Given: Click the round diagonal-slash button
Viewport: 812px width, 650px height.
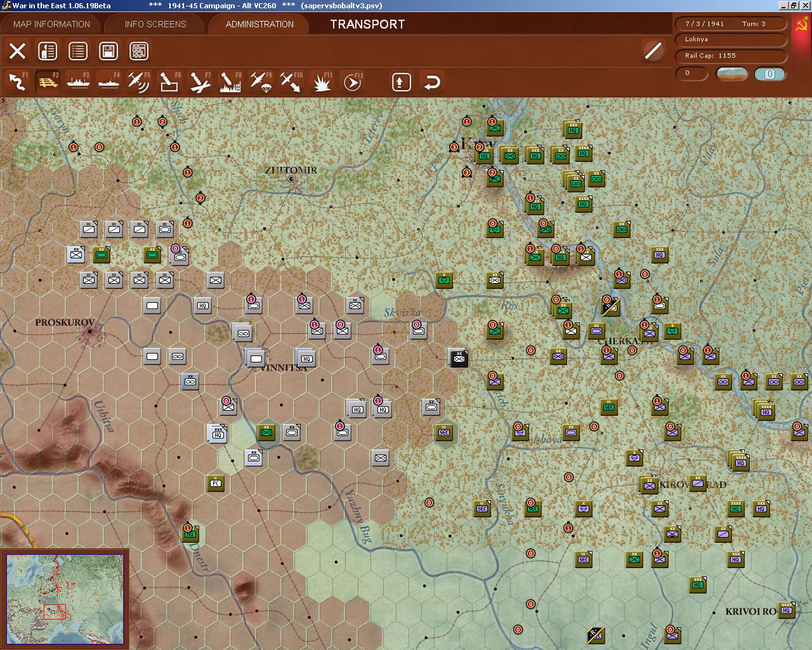Looking at the screenshot, I should click(x=653, y=51).
